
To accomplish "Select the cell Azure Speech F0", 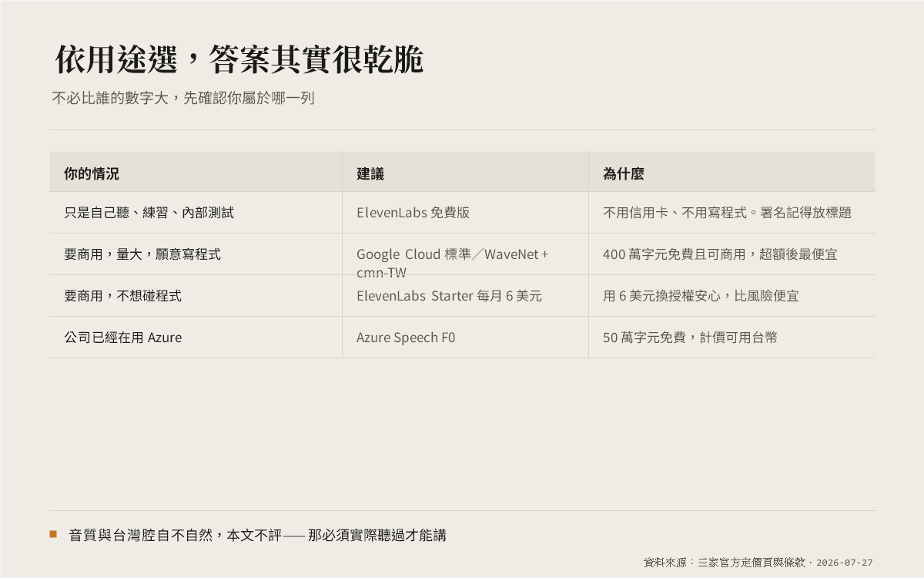I will tap(406, 338).
